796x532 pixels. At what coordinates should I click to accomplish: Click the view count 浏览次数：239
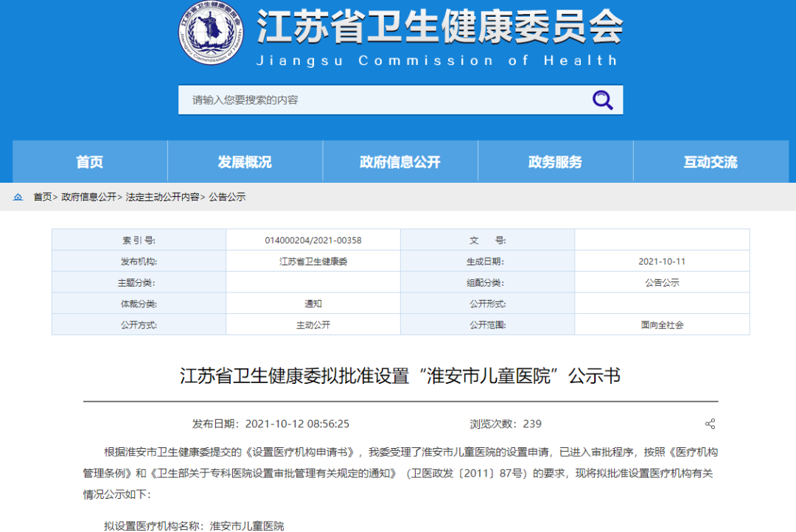tap(506, 424)
